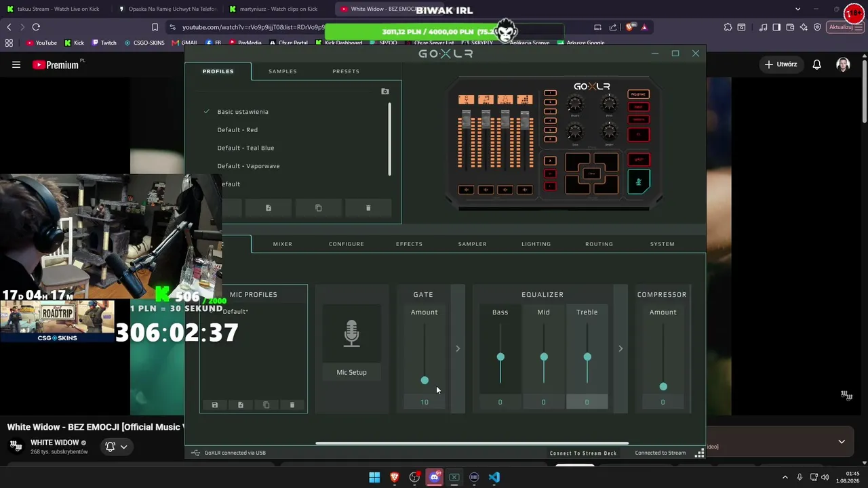Open the Sampler tab
The height and width of the screenshot is (488, 868).
(472, 244)
